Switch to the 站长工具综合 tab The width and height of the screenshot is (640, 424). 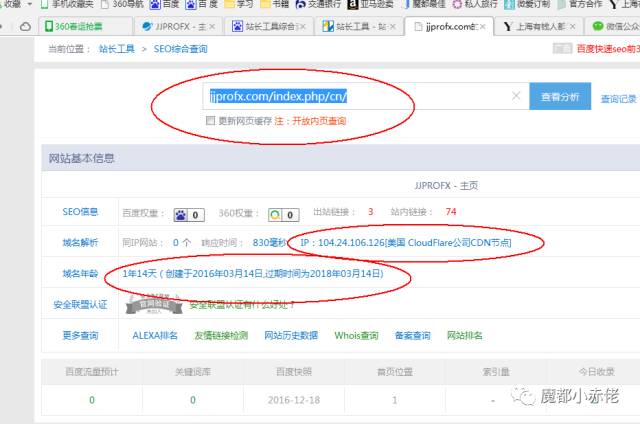(x=269, y=27)
